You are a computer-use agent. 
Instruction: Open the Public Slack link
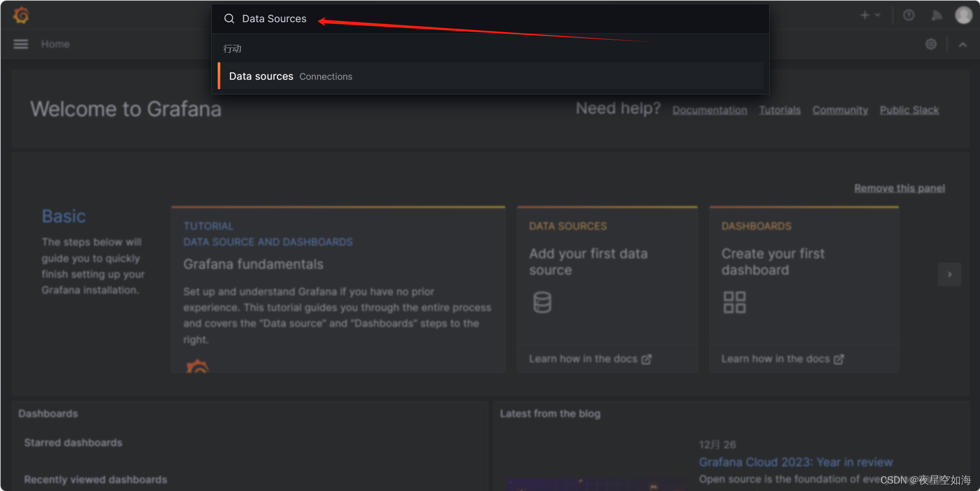coord(909,110)
